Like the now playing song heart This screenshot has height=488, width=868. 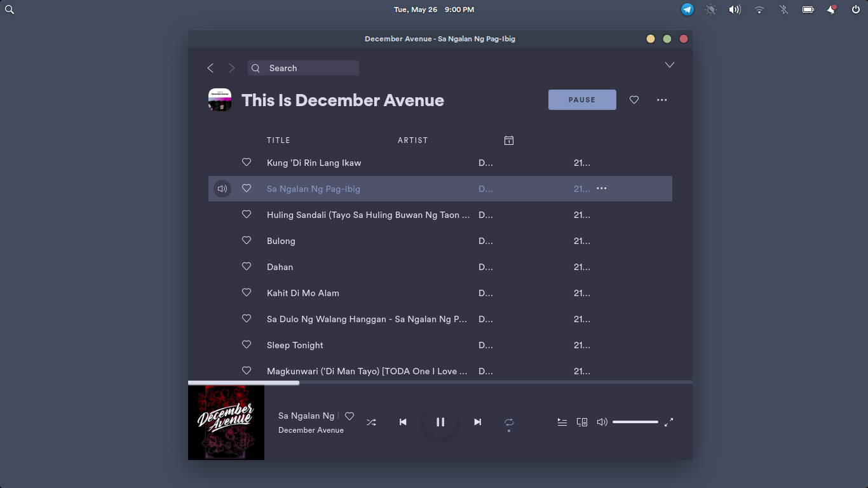click(x=349, y=416)
